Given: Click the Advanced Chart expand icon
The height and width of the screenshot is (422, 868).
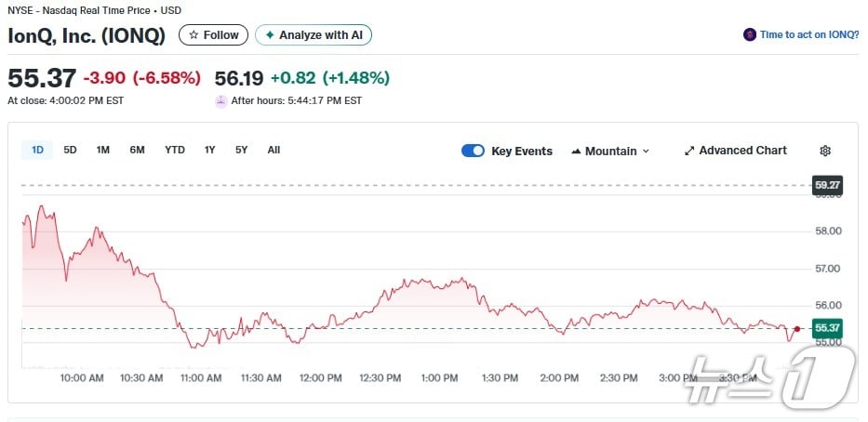Looking at the screenshot, I should click(689, 151).
